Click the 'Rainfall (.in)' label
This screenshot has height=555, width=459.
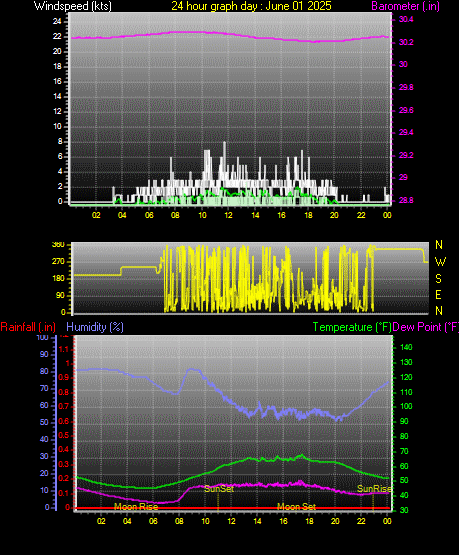28,327
